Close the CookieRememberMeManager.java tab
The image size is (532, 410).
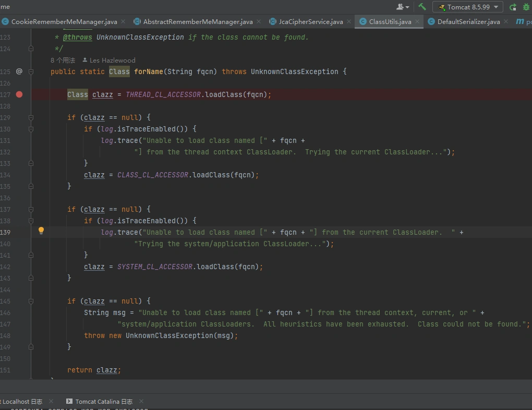coord(123,21)
